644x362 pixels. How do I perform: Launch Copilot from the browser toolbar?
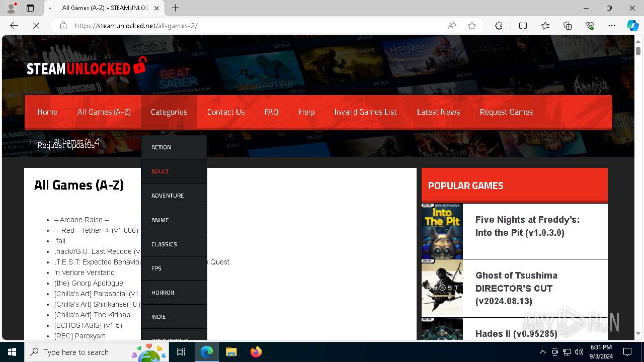(x=632, y=26)
